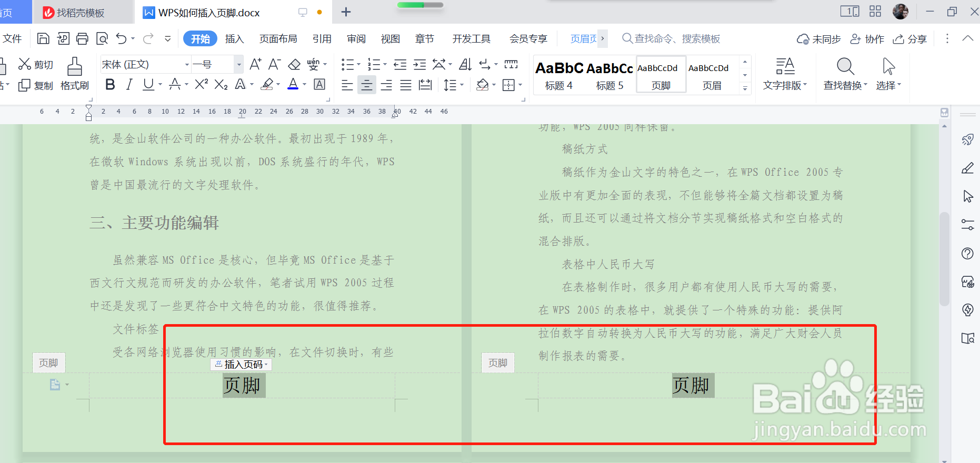The height and width of the screenshot is (463, 980).
Task: Increase font size with A+ icon
Action: [x=255, y=64]
